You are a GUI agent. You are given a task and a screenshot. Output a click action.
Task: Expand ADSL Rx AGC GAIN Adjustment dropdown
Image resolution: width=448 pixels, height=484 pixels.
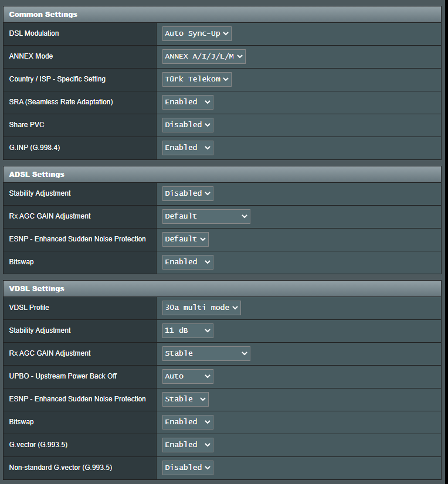[206, 216]
